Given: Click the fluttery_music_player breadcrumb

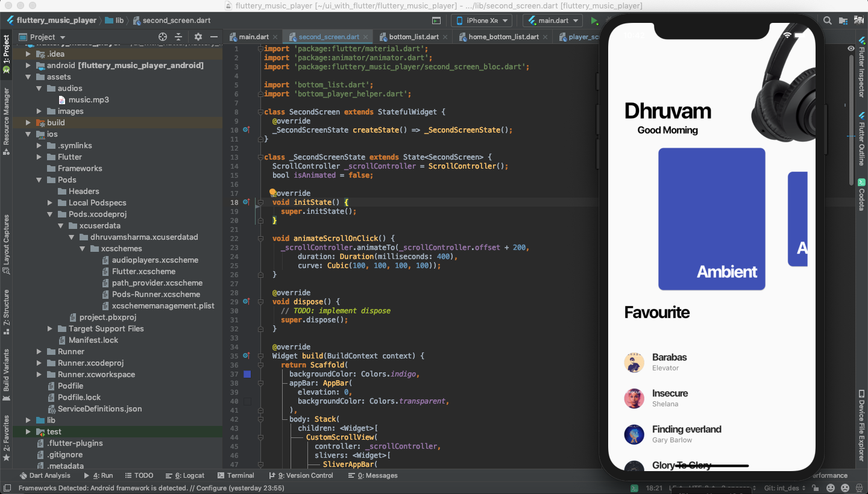Looking at the screenshot, I should pyautogui.click(x=51, y=20).
